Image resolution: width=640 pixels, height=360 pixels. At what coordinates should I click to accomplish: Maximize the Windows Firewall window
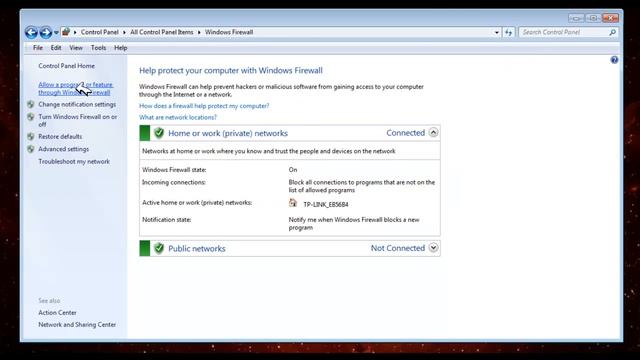tap(593, 18)
